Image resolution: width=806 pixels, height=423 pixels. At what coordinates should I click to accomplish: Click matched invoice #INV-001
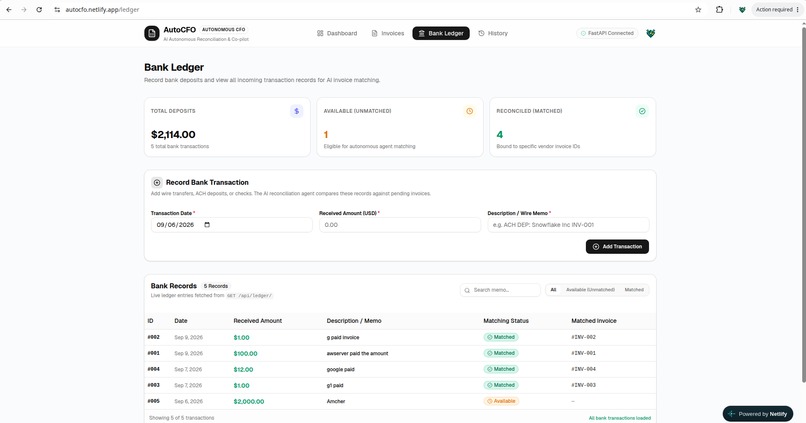(583, 353)
